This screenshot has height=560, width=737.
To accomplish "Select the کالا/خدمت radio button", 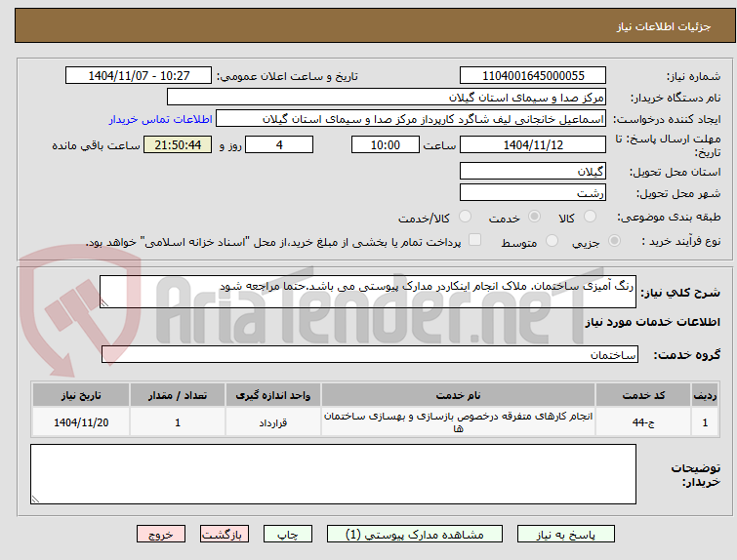I will [465, 217].
